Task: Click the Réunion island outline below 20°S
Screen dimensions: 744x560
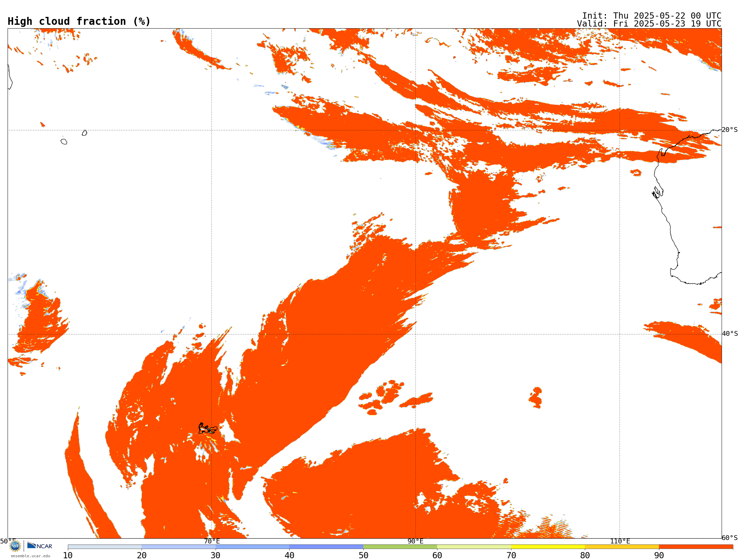Action: pyautogui.click(x=64, y=142)
